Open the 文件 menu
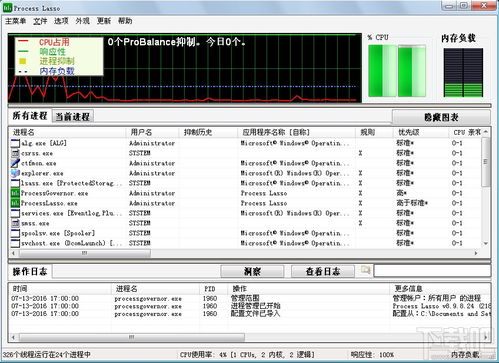The image size is (499, 363). click(x=40, y=21)
